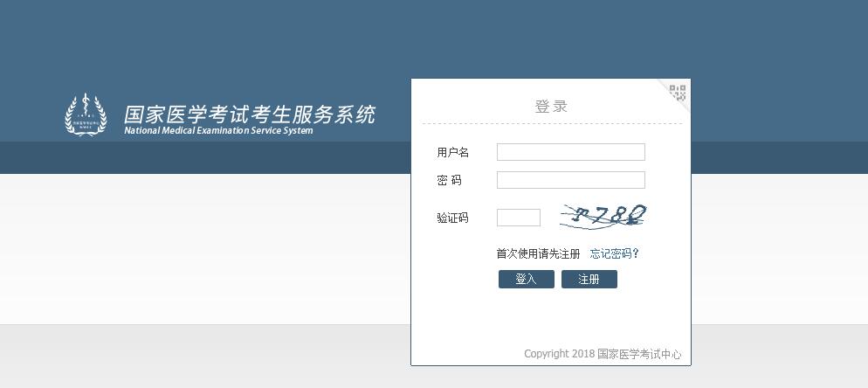Click the 验证码 field label
The width and height of the screenshot is (868, 388).
tap(452, 218)
